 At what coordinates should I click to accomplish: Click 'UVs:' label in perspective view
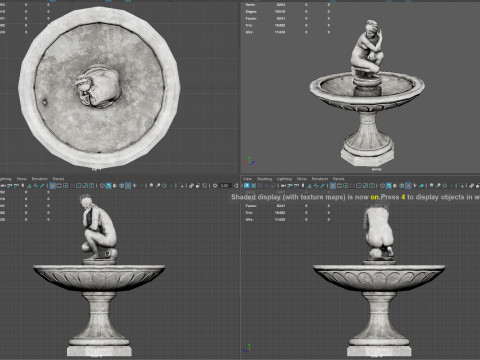[x=249, y=32]
